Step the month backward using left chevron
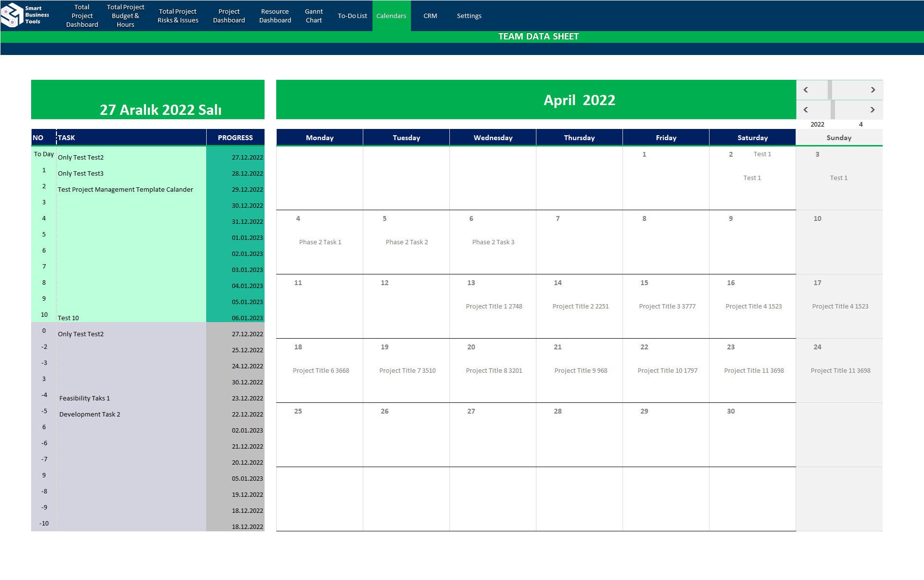The image size is (924, 580). pyautogui.click(x=806, y=110)
